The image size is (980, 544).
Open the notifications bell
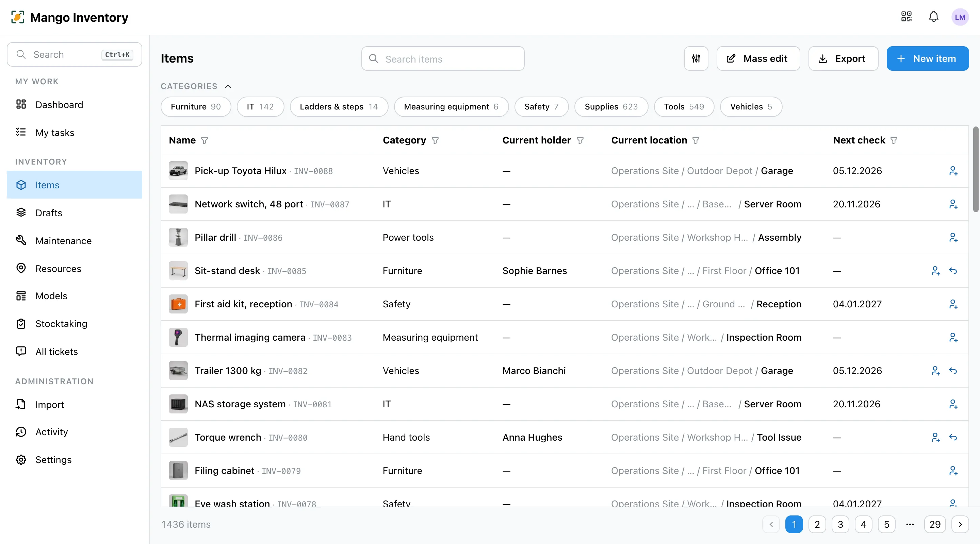coord(934,17)
